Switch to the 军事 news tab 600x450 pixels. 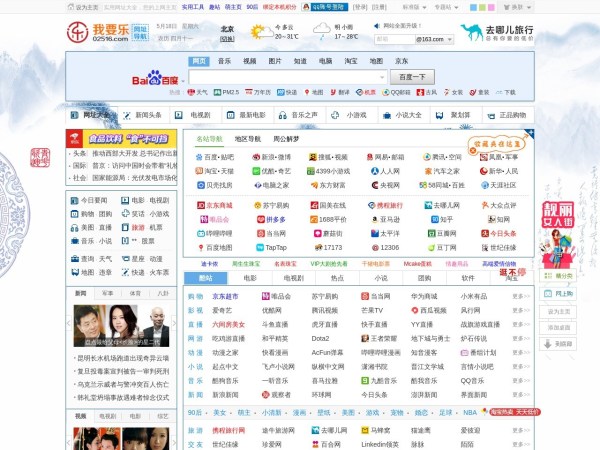tap(108, 293)
